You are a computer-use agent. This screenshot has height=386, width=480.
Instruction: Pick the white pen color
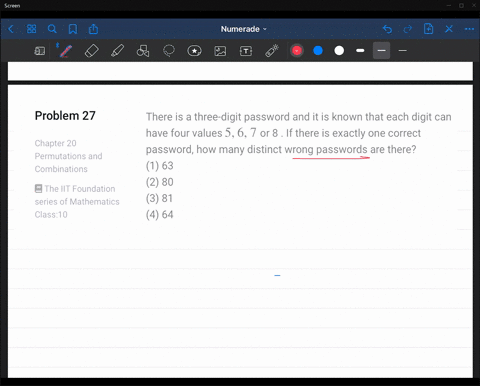339,51
